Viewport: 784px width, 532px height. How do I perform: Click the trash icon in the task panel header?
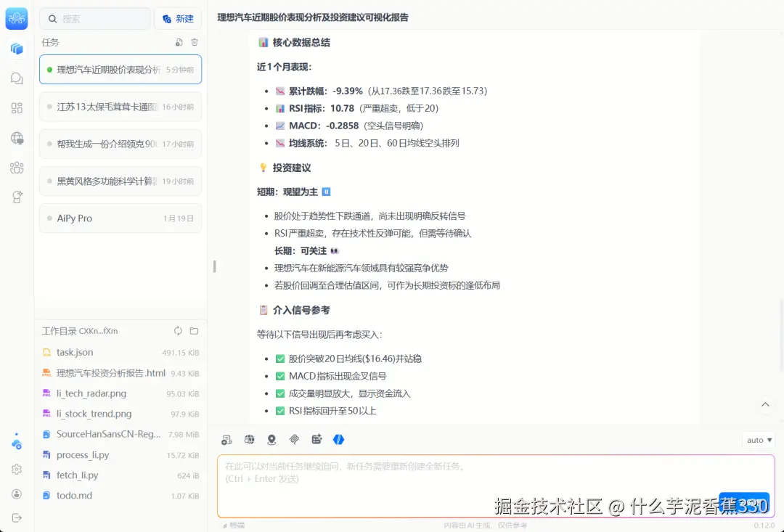click(193, 42)
